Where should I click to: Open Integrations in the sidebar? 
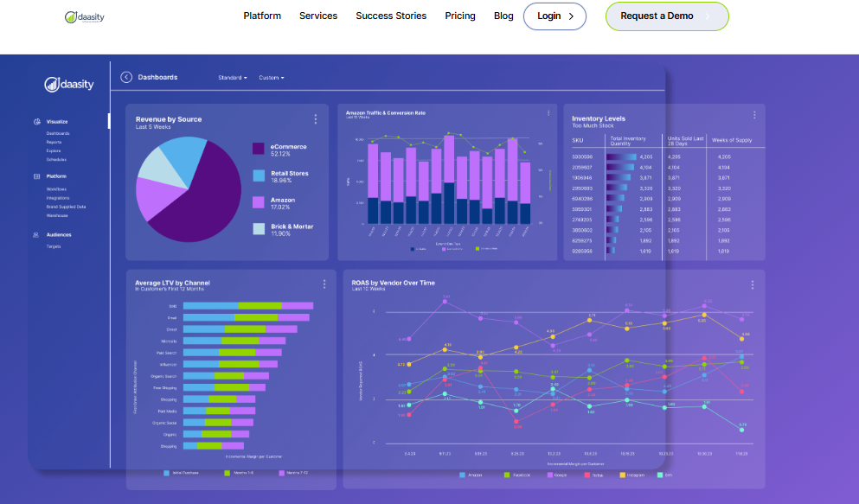[x=57, y=198]
